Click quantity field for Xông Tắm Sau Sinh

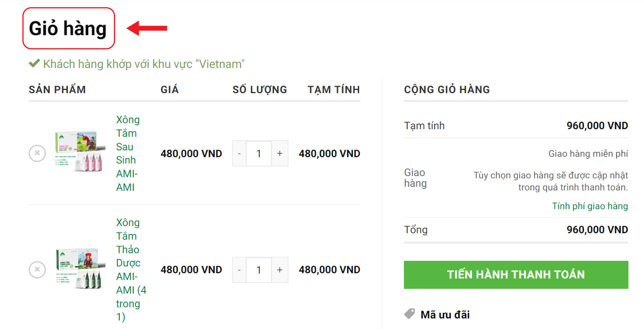(259, 153)
